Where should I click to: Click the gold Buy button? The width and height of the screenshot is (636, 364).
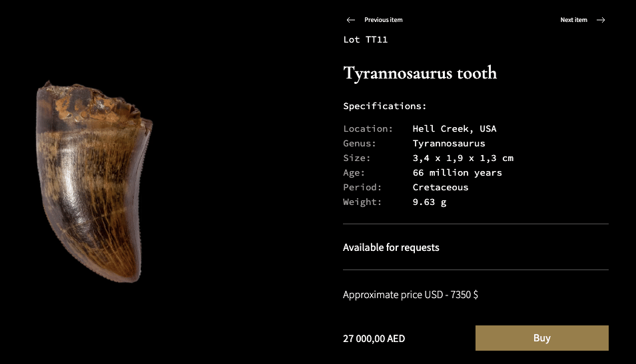pos(542,337)
